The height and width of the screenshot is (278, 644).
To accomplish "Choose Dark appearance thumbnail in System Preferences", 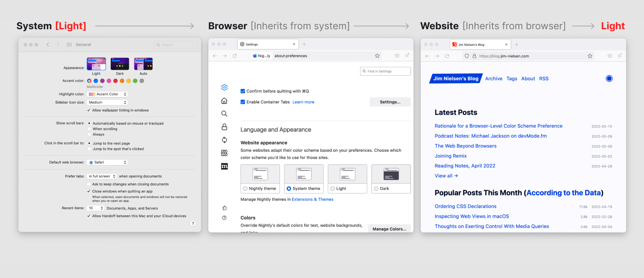I will coord(120,64).
